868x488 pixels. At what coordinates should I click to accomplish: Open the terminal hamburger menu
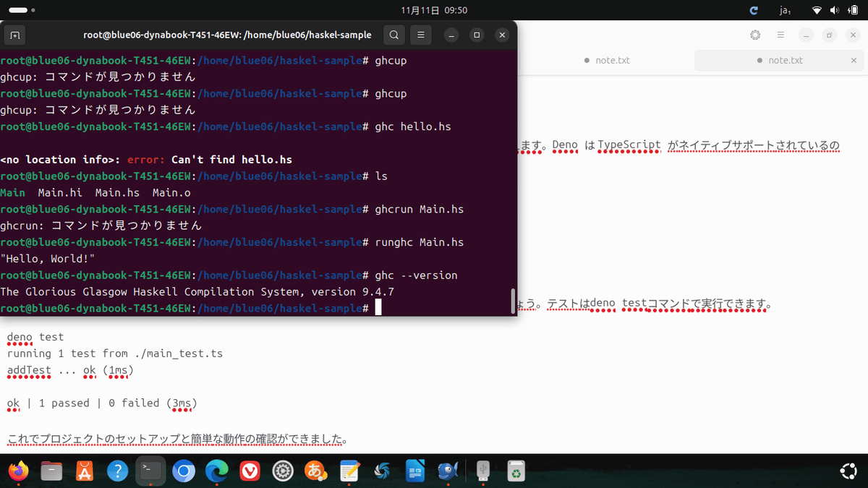tap(420, 35)
